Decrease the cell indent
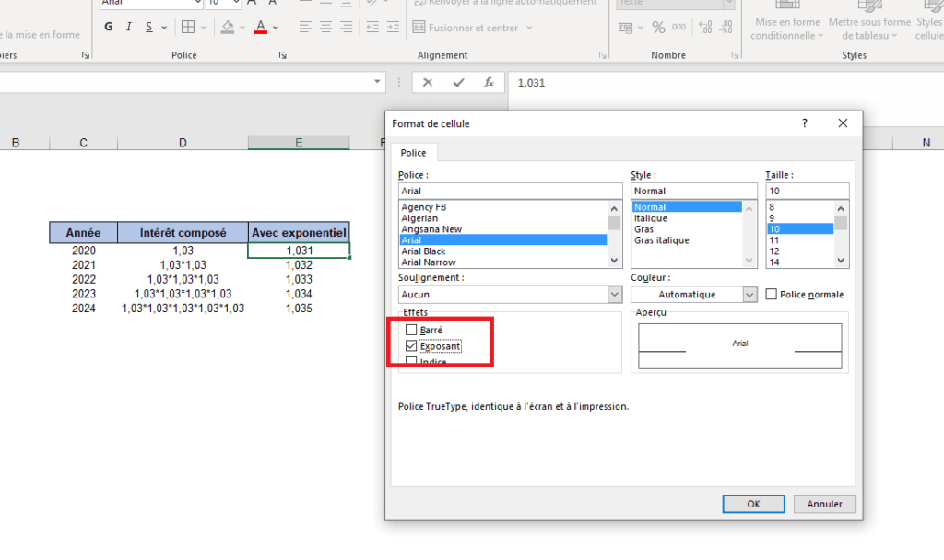 (372, 27)
